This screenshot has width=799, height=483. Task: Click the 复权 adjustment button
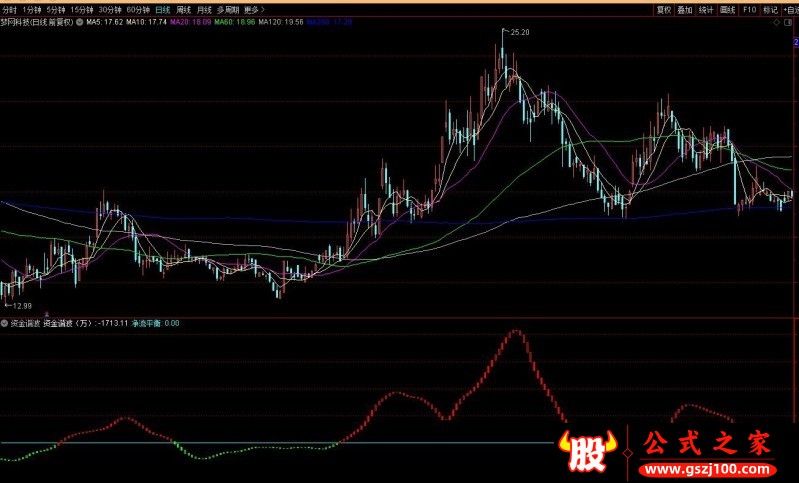click(663, 10)
